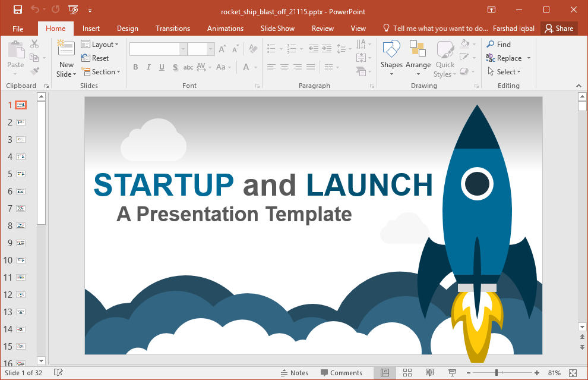Open the Layout dropdown
Screen dimensions: 588x380
(x=100, y=45)
